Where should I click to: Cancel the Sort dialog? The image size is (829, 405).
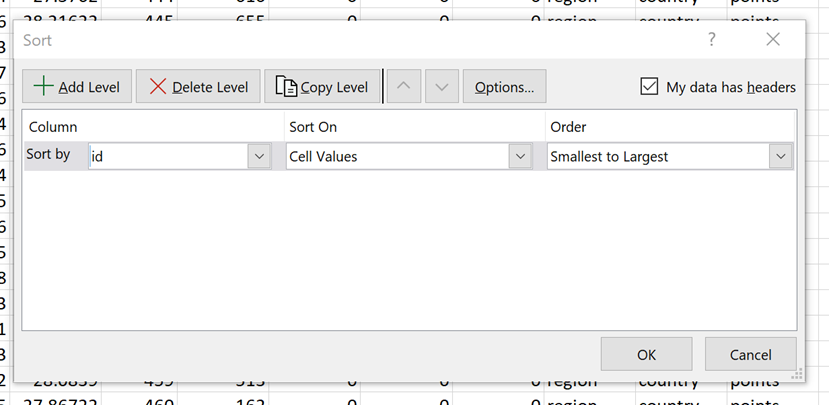[x=750, y=355]
